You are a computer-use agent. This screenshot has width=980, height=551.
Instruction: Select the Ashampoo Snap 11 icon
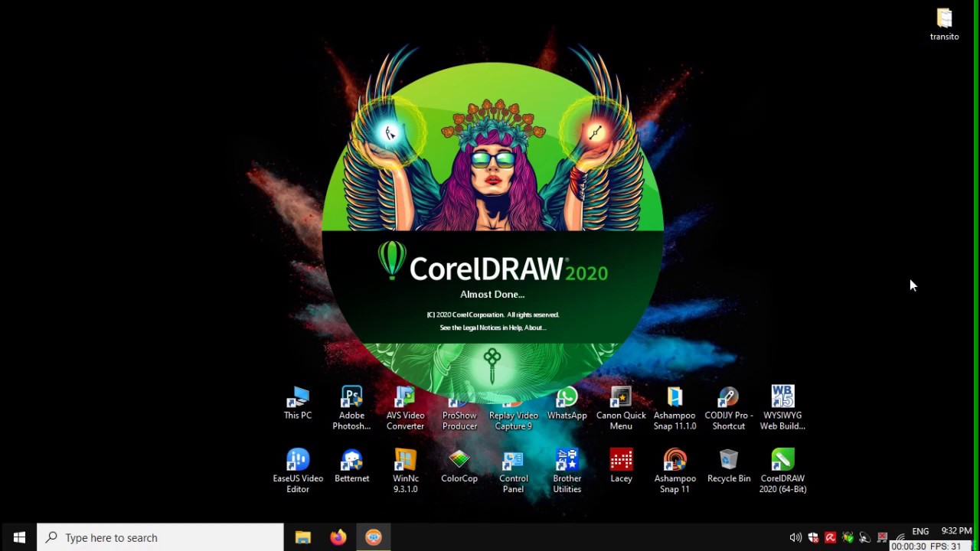coord(675,471)
